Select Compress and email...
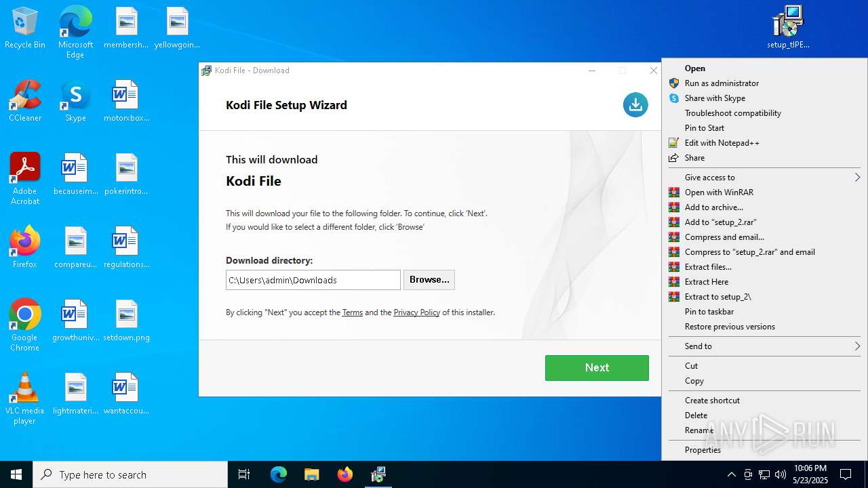868x488 pixels. pyautogui.click(x=764, y=237)
